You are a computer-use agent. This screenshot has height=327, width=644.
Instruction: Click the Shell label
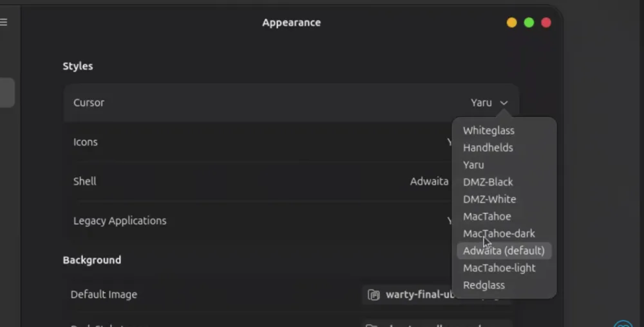pos(84,181)
